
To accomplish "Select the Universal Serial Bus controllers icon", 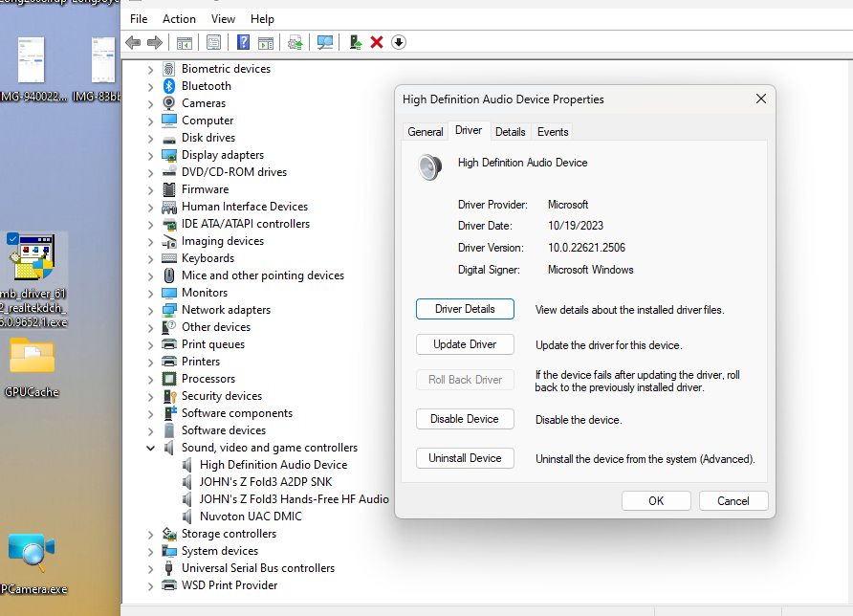I will (x=168, y=568).
